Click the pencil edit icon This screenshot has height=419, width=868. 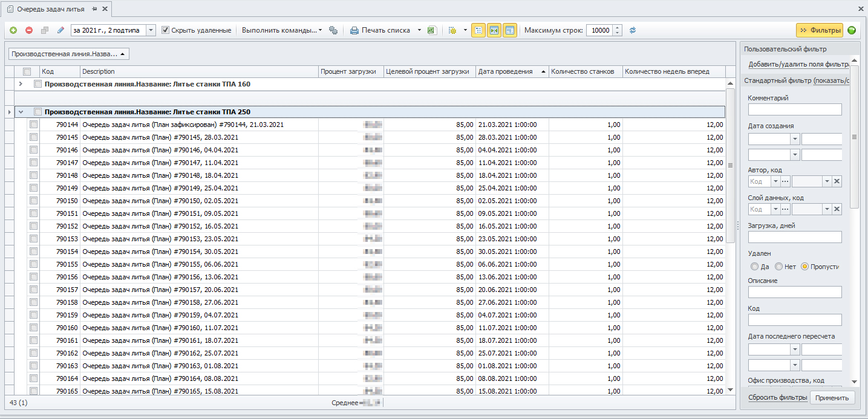click(60, 30)
